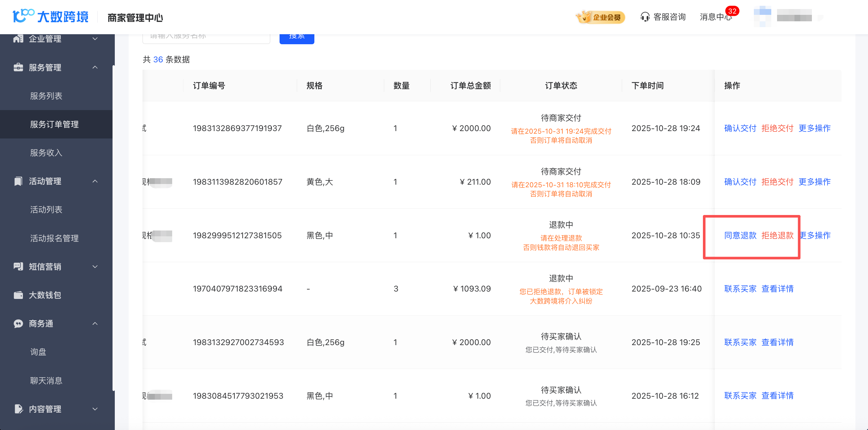Click the chat icon beside 短信营销
The width and height of the screenshot is (868, 430).
coord(18,266)
